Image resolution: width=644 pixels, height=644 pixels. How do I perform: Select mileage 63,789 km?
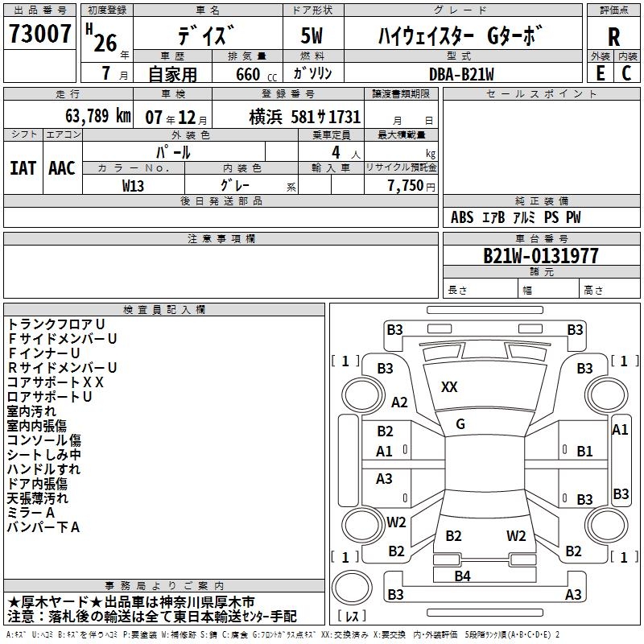[98, 115]
